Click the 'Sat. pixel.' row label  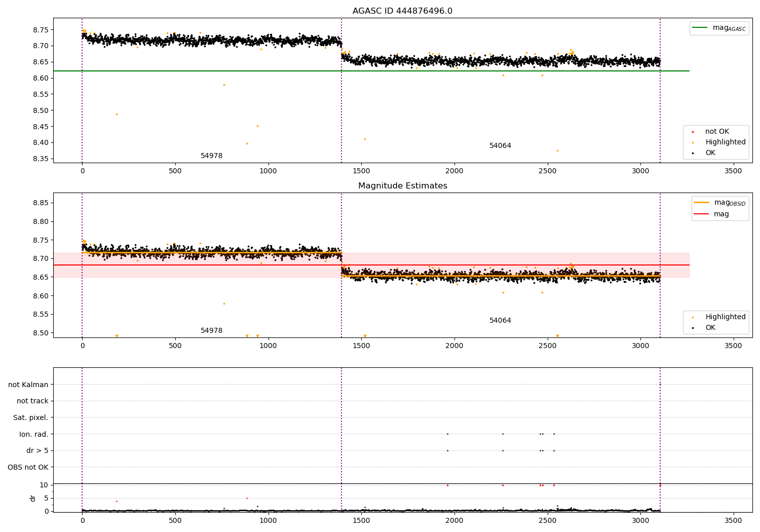[x=31, y=417]
